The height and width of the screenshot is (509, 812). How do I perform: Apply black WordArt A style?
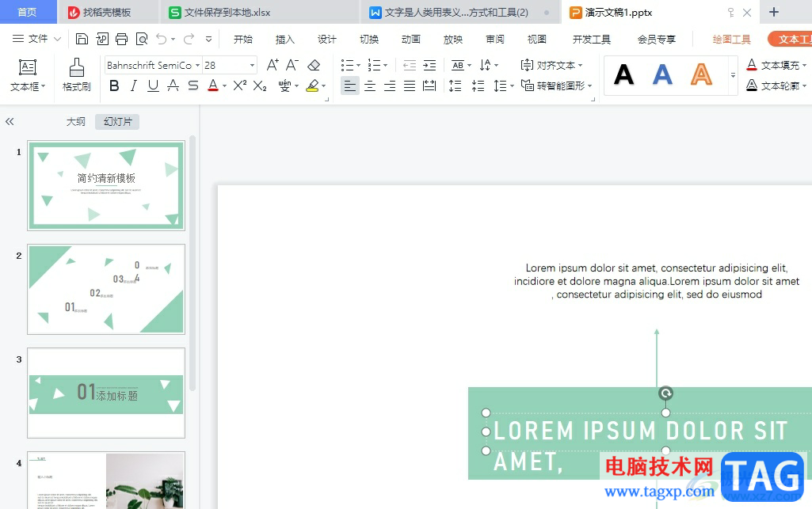pyautogui.click(x=623, y=74)
